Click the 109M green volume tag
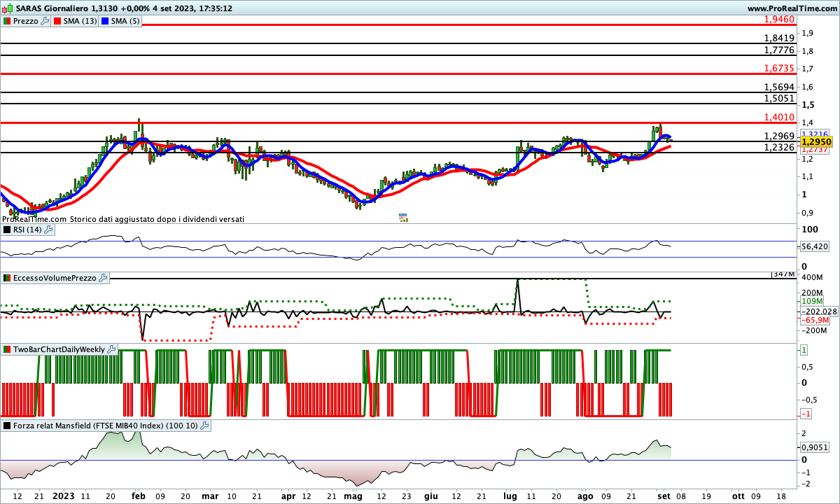Image resolution: width=840 pixels, height=504 pixels. 812,302
